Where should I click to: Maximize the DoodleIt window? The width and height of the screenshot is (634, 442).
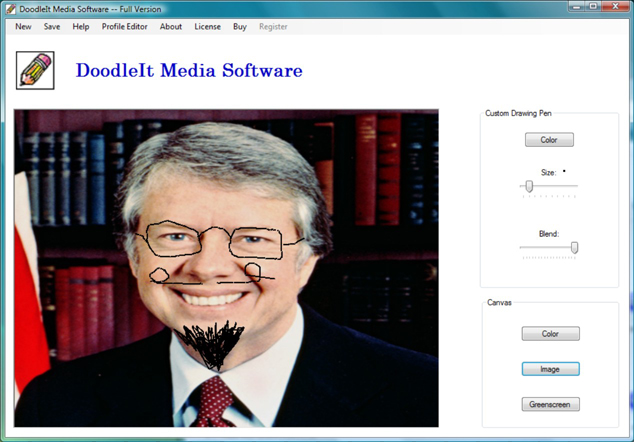pos(594,6)
